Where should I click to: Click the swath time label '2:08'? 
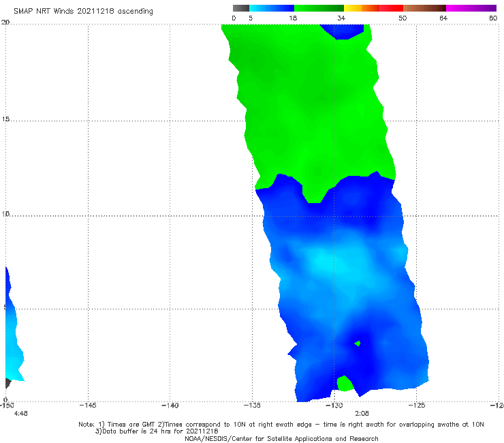[x=362, y=414]
